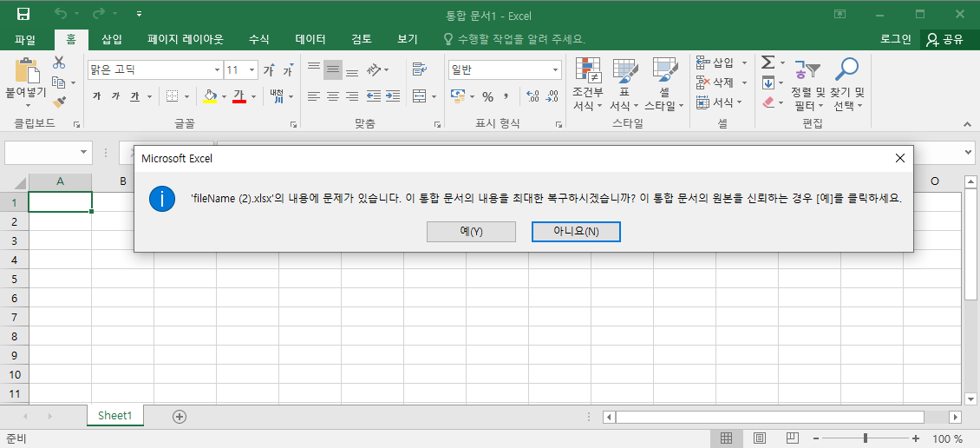The width and height of the screenshot is (980, 448).
Task: Open 조건부 서식 conditional formatting
Action: point(588,84)
